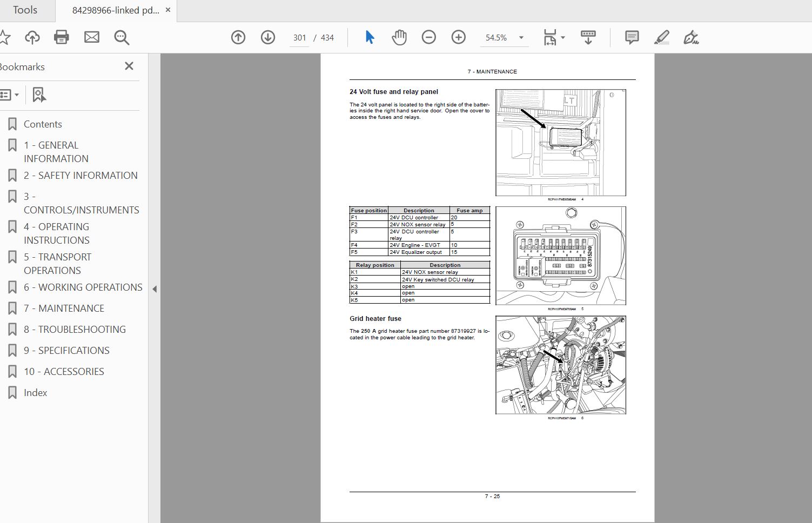Expand the bookmarks options menu
Screen dimensions: 812x523
pyautogui.click(x=10, y=95)
